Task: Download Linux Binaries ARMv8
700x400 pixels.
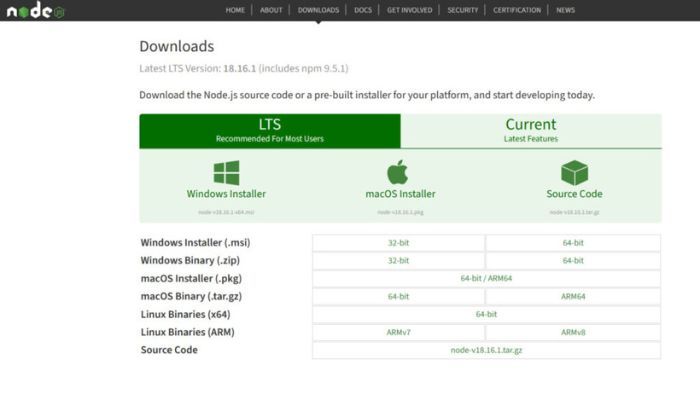Action: pos(573,332)
